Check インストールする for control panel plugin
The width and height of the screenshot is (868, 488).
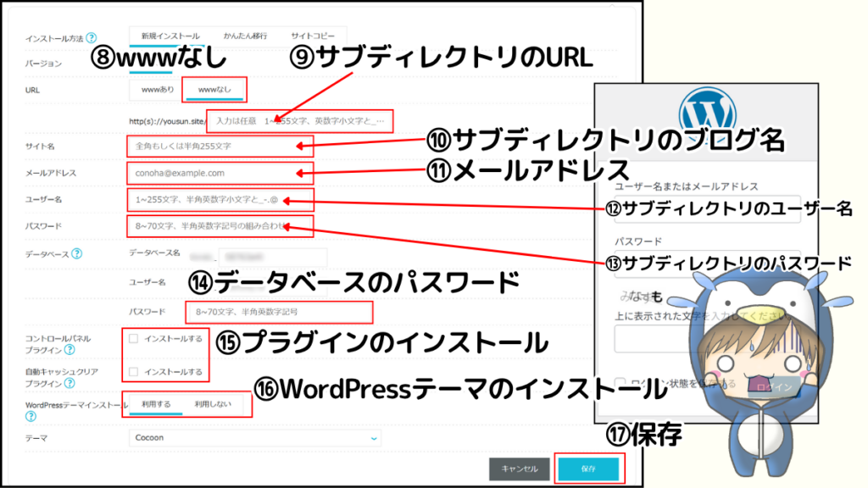(x=133, y=339)
